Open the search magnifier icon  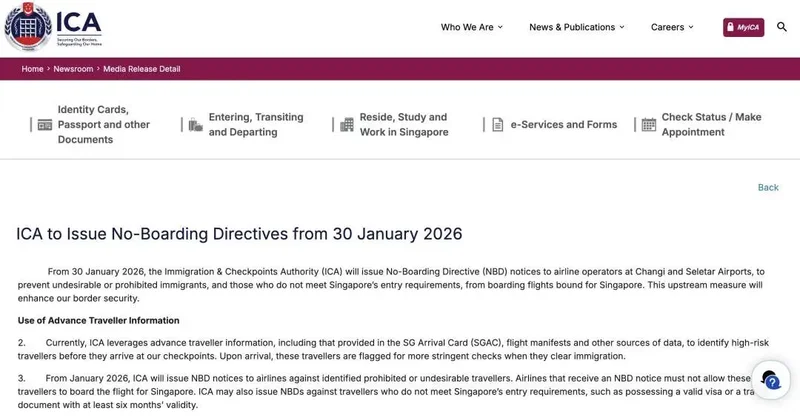[x=781, y=27]
